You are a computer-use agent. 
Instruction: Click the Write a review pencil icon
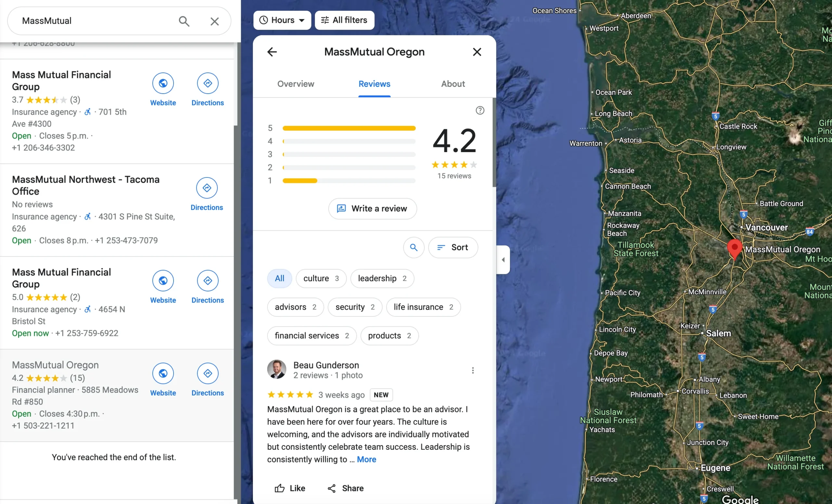pos(341,208)
